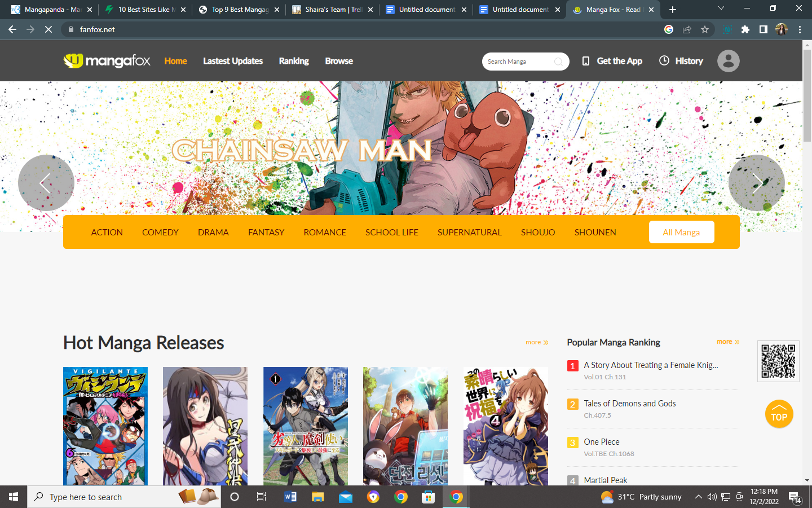
Task: Click the Windows Start button
Action: point(14,497)
